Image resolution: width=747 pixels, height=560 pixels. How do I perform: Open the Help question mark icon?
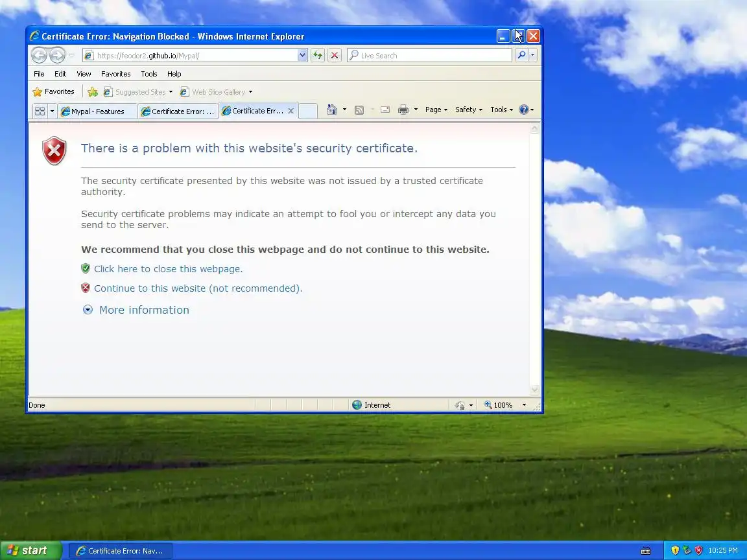point(523,110)
